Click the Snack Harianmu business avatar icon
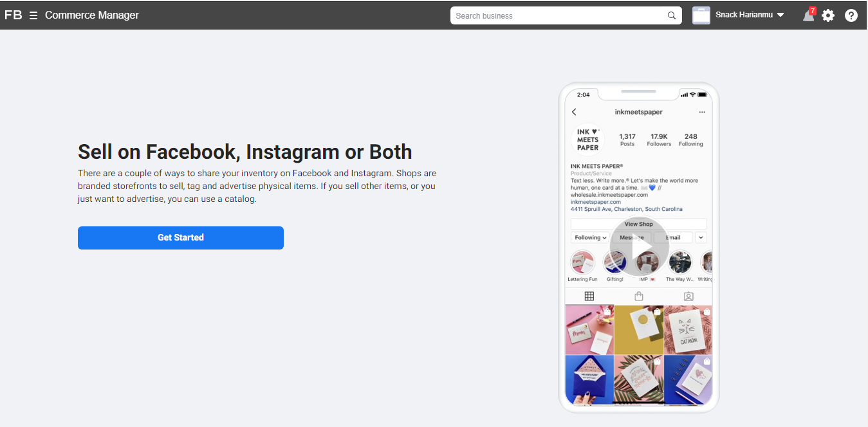868x427 pixels. [701, 15]
